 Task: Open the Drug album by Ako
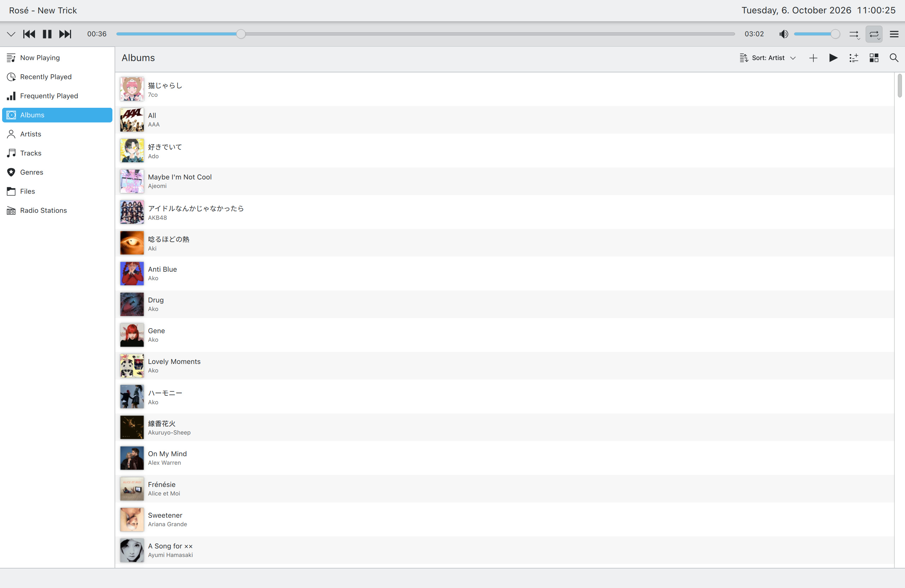click(x=504, y=304)
